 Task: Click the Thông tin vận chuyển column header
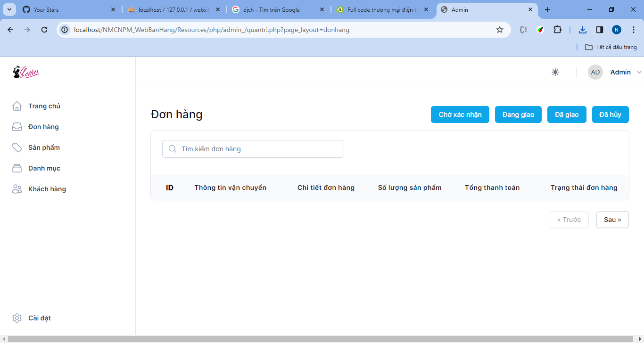point(231,188)
